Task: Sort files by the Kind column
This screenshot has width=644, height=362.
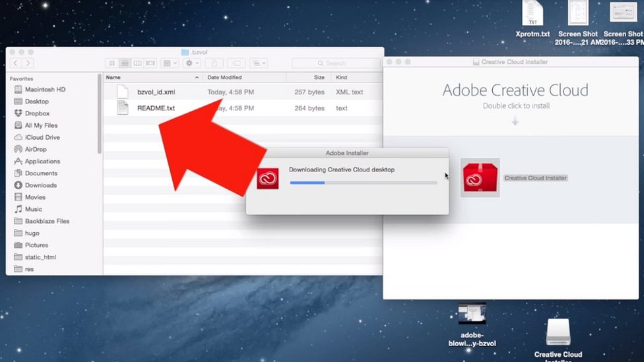Action: [x=357, y=77]
